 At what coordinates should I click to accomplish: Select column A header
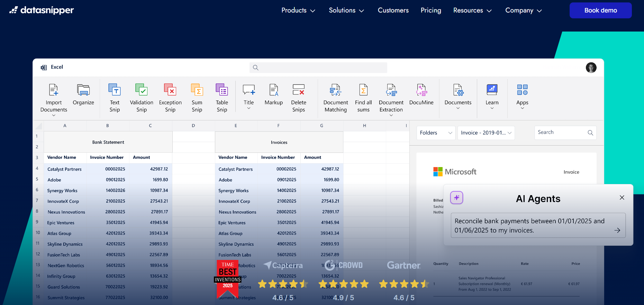pos(65,126)
